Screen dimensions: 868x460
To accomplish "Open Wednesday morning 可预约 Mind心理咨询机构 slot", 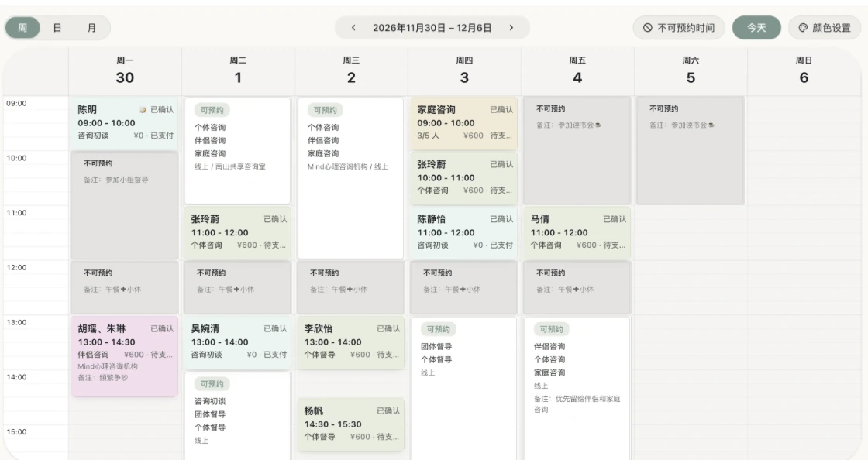I will 350,178.
